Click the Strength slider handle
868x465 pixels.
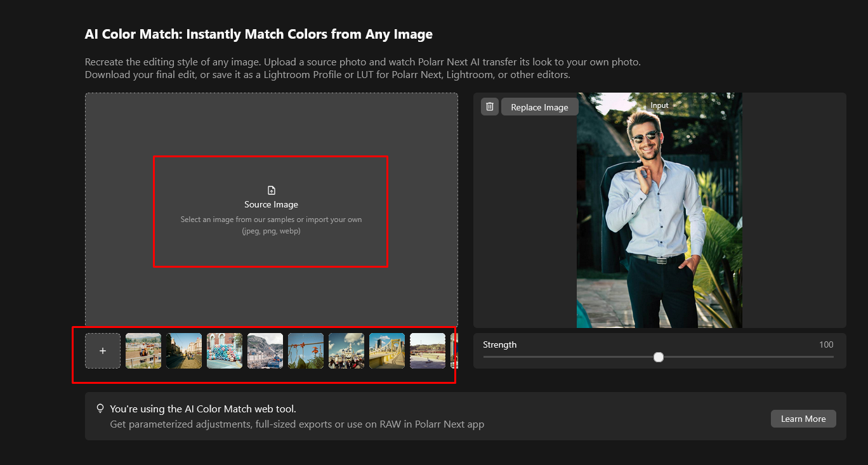click(658, 357)
